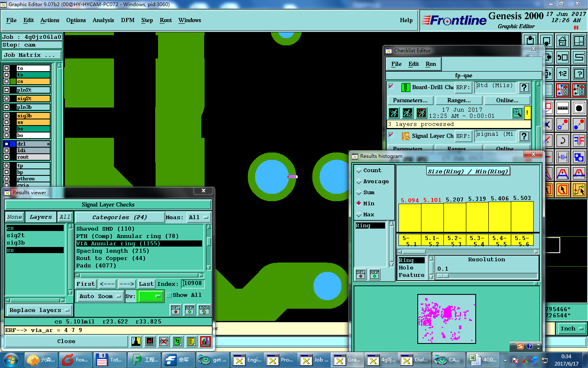Click the Index input field
Image resolution: width=588 pixels, height=368 pixels.
193,283
